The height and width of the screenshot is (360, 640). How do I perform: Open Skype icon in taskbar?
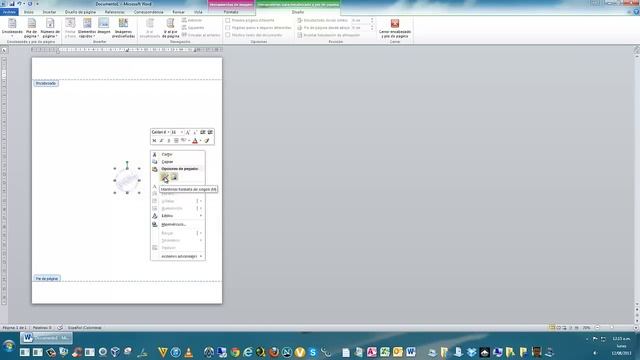coord(313,352)
